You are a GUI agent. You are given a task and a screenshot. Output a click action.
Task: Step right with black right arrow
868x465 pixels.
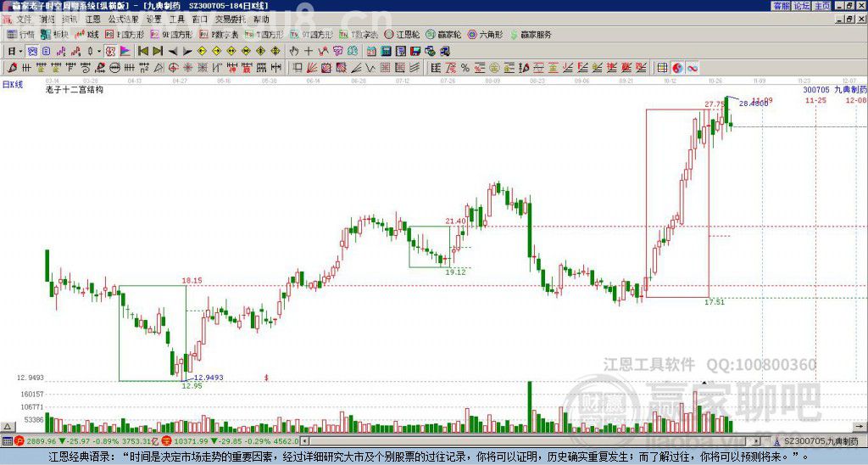pyautogui.click(x=187, y=52)
